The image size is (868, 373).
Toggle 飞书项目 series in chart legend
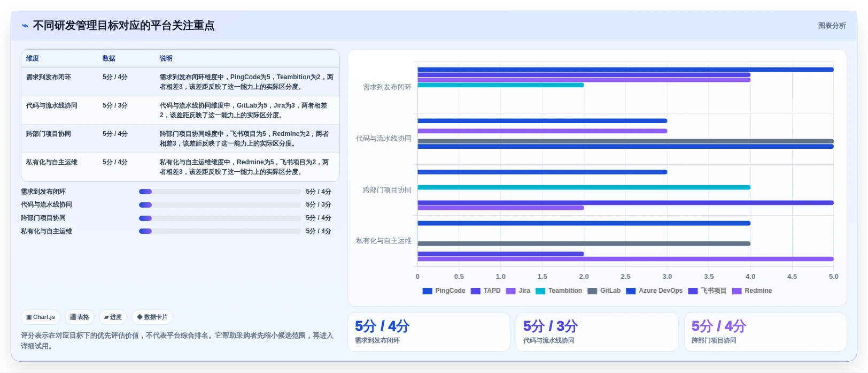point(707,291)
